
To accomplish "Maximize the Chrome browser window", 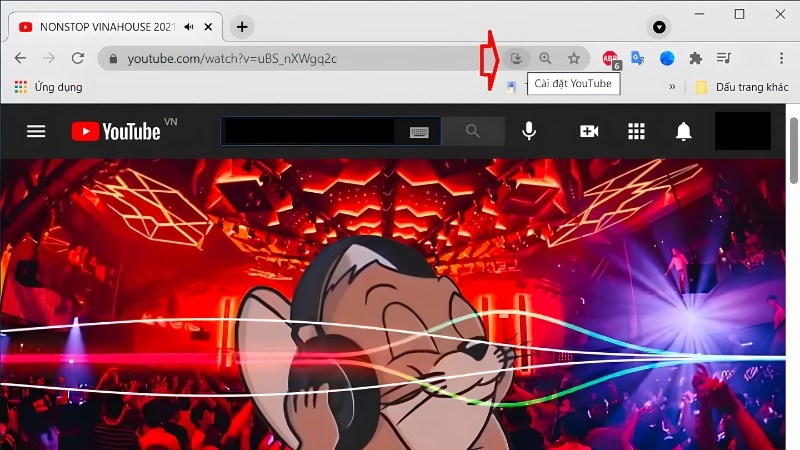I will coord(739,14).
